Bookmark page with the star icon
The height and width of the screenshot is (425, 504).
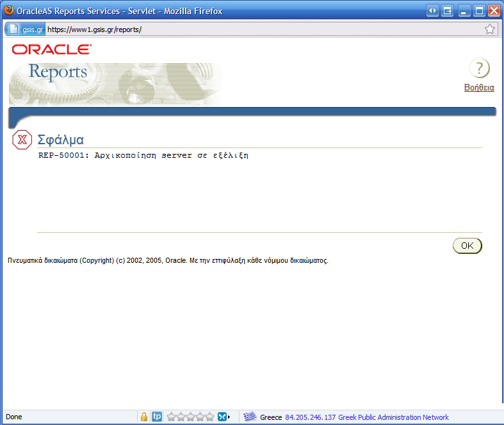(x=489, y=29)
